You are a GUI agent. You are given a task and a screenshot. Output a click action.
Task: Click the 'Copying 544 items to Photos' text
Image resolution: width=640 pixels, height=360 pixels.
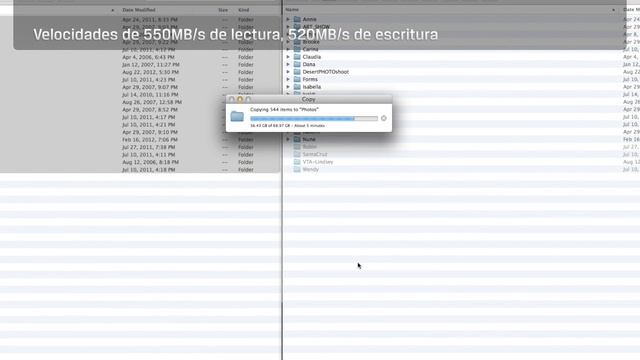pyautogui.click(x=284, y=109)
